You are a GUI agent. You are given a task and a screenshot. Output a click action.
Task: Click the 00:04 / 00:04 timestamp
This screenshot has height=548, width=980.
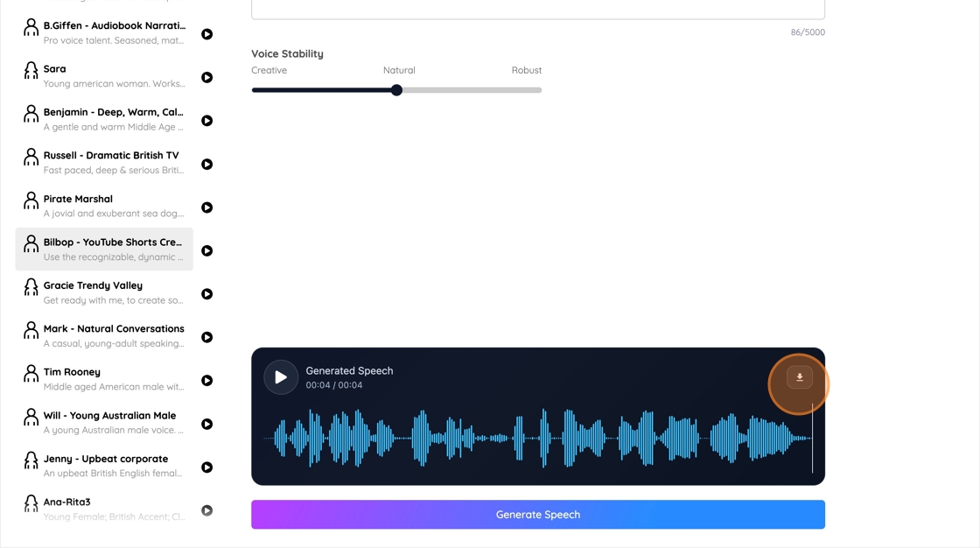(x=333, y=385)
